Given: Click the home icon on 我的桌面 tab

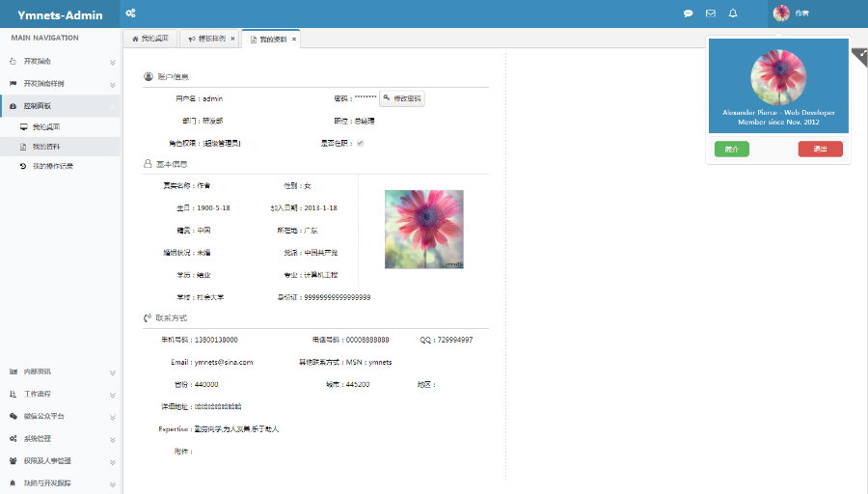Looking at the screenshot, I should 135,39.
